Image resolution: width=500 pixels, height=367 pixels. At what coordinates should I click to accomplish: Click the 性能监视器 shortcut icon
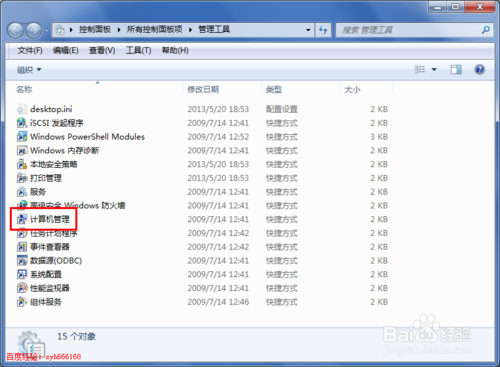coord(22,288)
